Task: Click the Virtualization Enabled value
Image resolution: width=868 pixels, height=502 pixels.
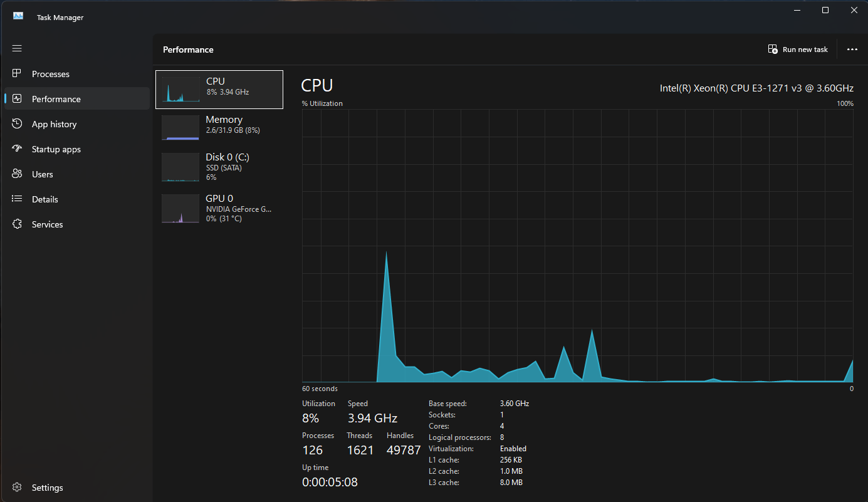Action: (x=513, y=449)
